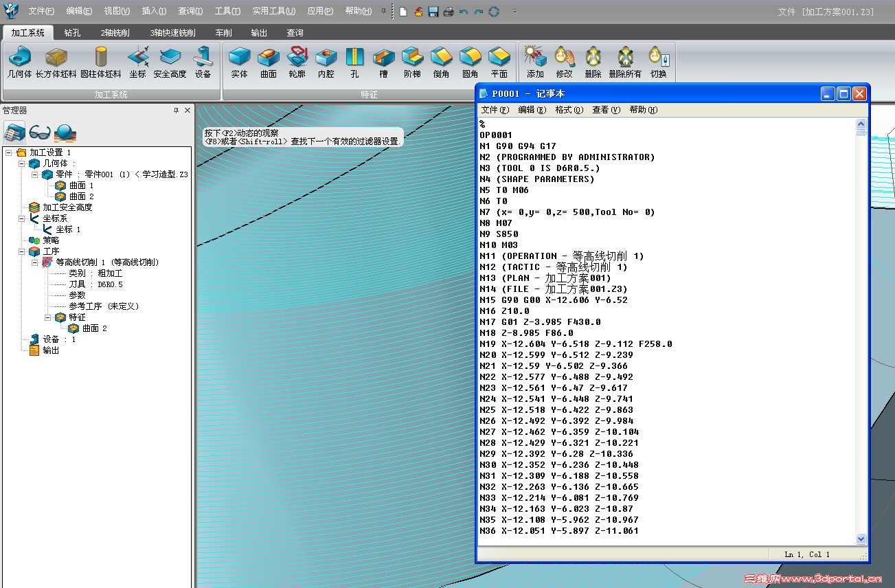This screenshot has height=588, width=895.
Task: Close the 管理器 panel
Action: 188,110
